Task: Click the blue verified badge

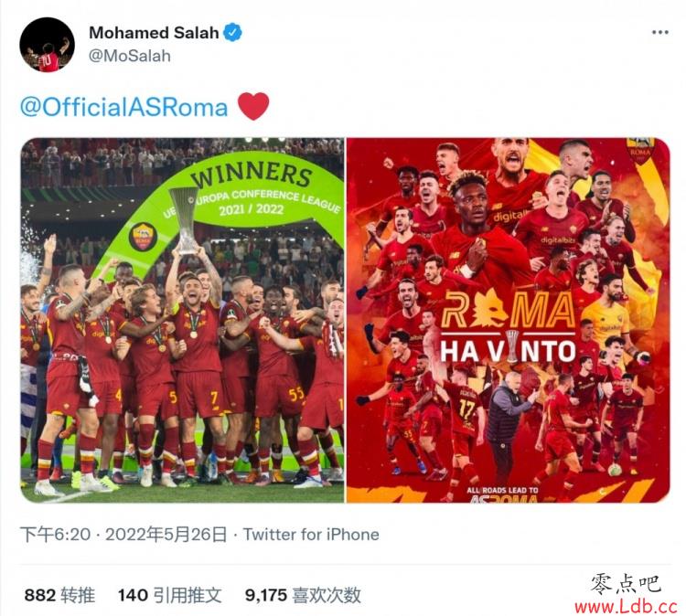Action: tap(232, 32)
